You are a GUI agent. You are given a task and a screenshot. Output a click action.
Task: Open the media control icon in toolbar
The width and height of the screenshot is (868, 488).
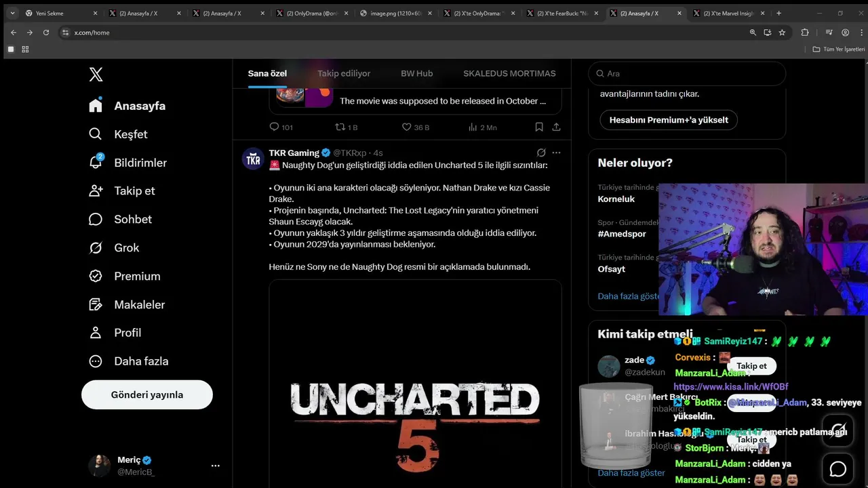coord(829,33)
